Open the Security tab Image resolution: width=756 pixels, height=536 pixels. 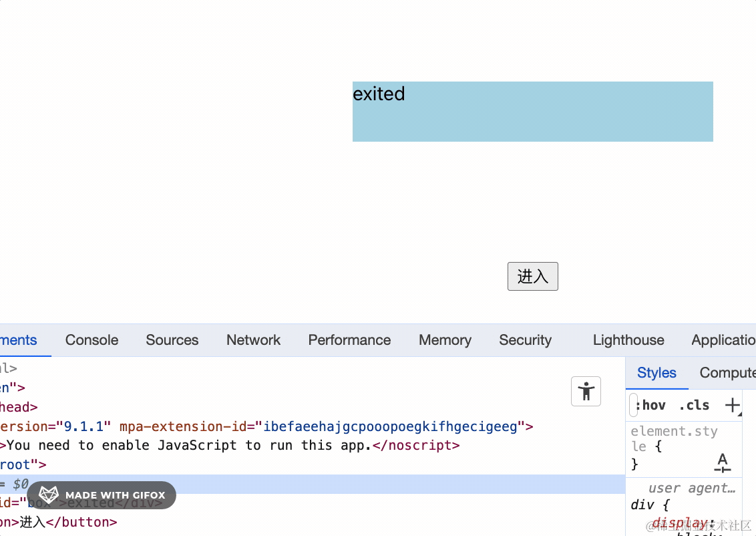coord(525,340)
